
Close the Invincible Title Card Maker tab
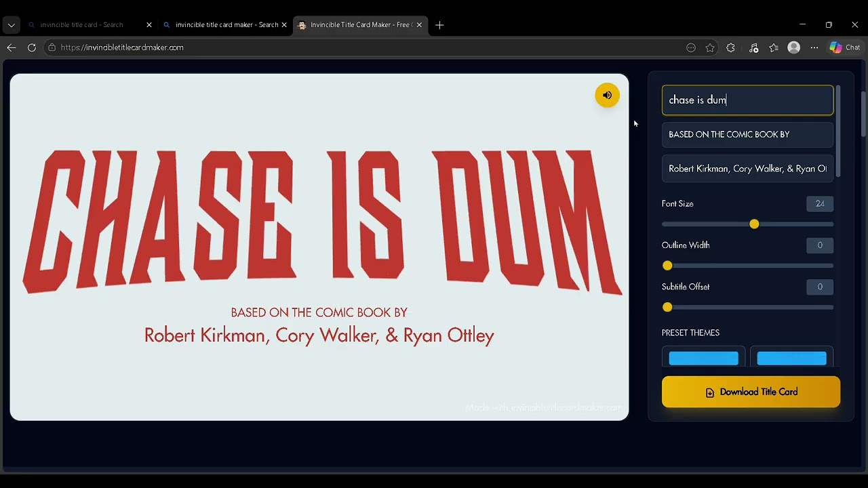419,25
